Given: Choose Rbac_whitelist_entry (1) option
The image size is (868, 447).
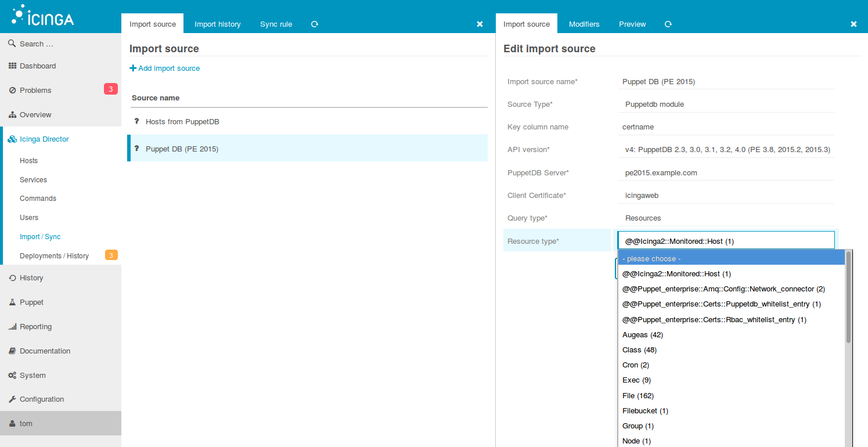Looking at the screenshot, I should coord(731,319).
